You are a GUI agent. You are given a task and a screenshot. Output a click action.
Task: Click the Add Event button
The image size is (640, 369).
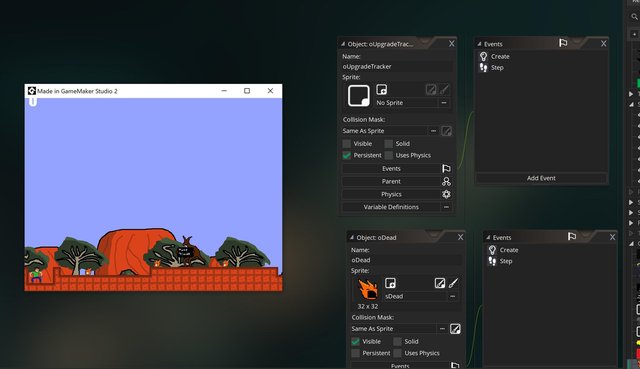pos(541,178)
